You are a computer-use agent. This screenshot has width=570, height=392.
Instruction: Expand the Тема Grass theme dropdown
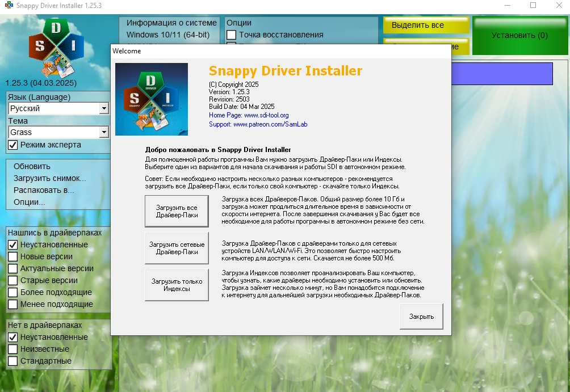pyautogui.click(x=103, y=132)
